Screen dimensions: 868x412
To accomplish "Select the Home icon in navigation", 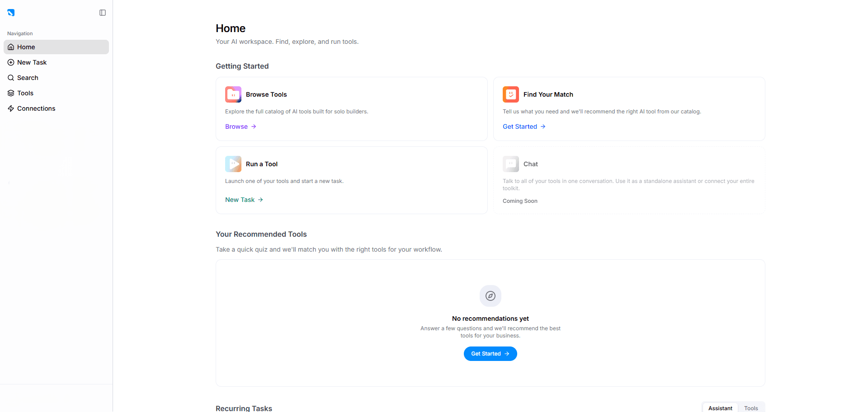I will [10, 47].
